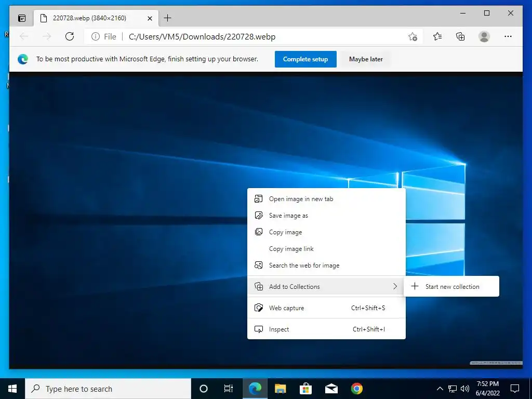The width and height of the screenshot is (532, 399).
Task: Expand Add to Collections submenu arrow
Action: 395,286
